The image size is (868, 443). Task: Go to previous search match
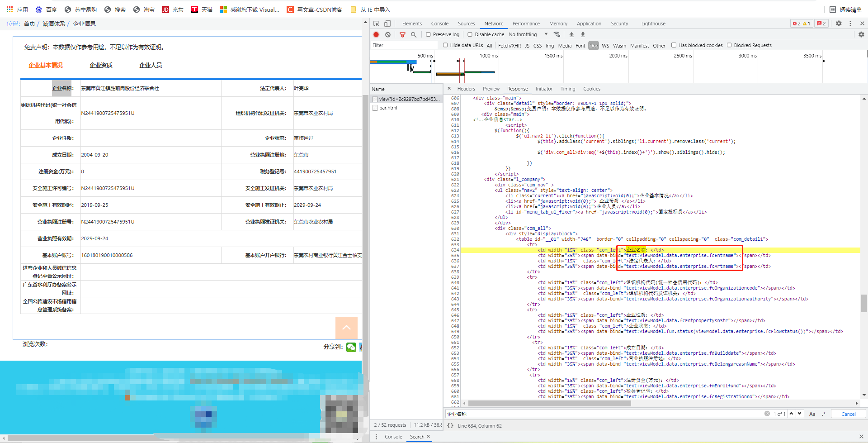click(x=791, y=414)
